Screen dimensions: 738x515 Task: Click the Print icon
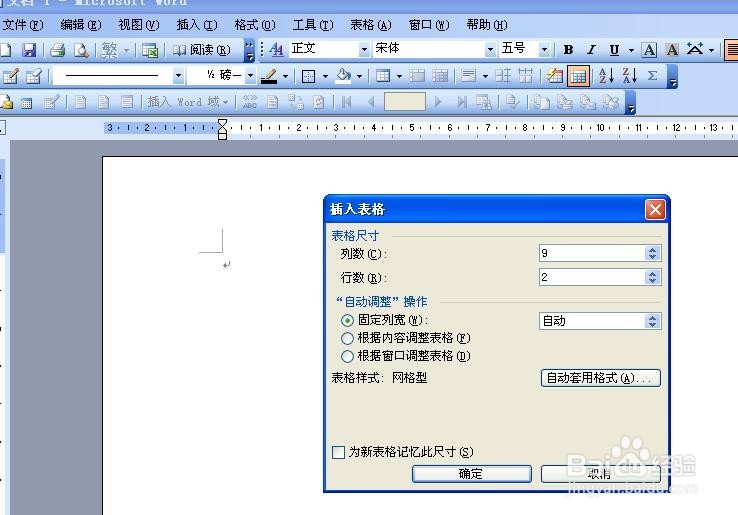(58, 50)
